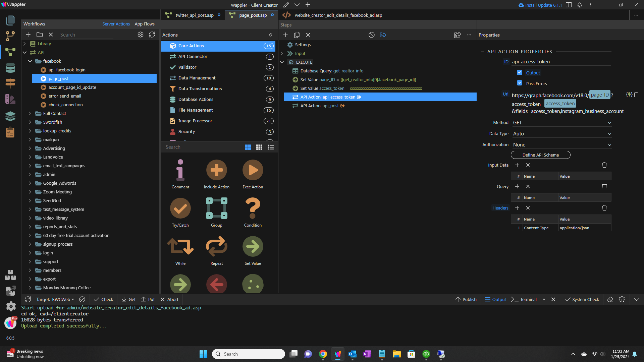This screenshot has width=644, height=362.
Task: Add the Condition action
Action: (x=253, y=212)
